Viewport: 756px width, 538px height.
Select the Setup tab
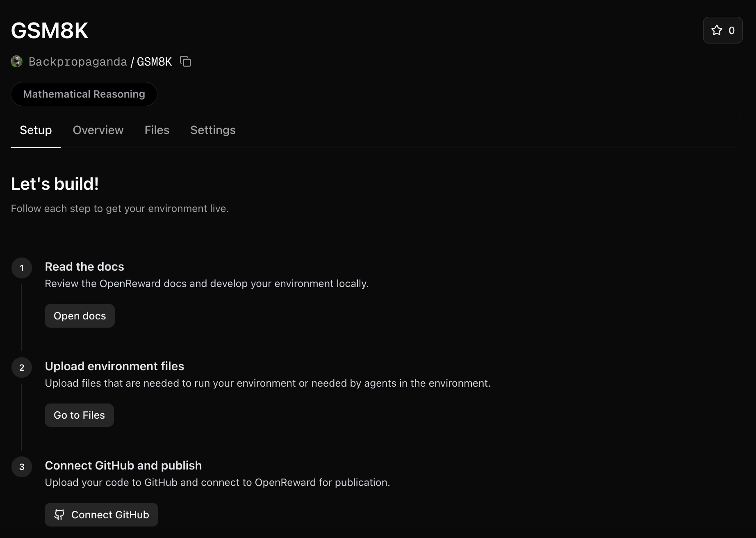click(35, 130)
